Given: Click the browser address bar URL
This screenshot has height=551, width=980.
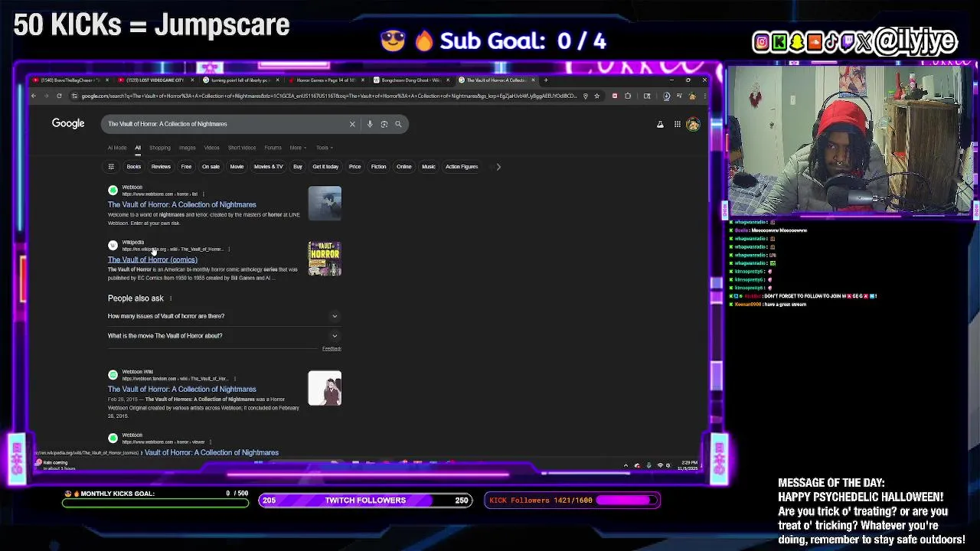Looking at the screenshot, I should (329, 96).
